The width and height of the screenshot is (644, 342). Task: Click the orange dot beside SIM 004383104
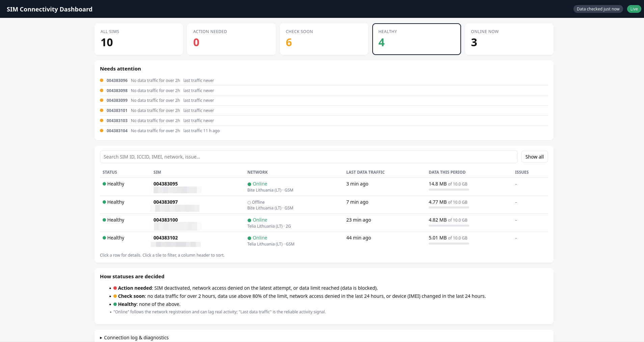[102, 131]
